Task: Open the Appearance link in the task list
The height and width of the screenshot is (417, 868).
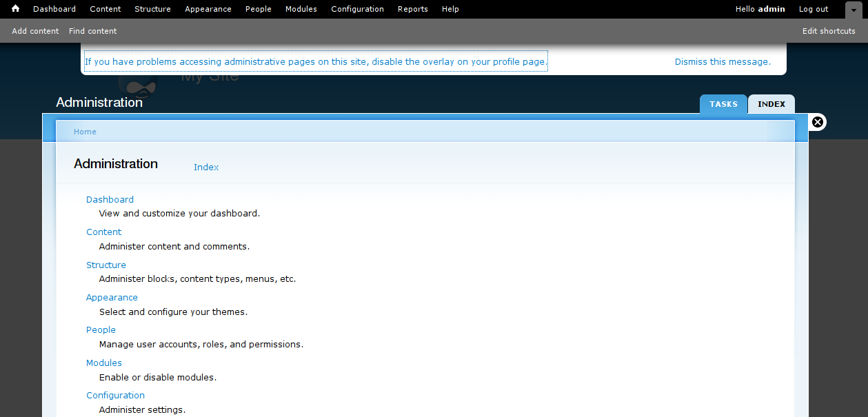Action: click(x=112, y=298)
